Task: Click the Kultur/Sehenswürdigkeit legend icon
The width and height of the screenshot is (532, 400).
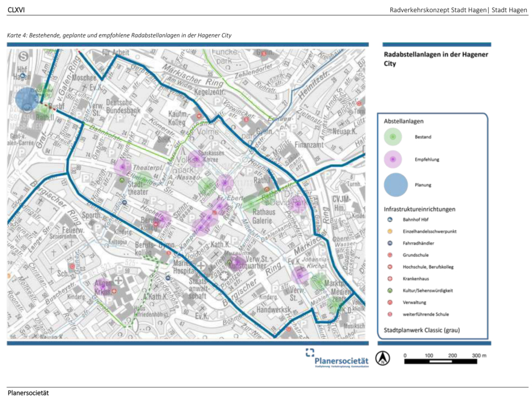Action: click(x=390, y=290)
